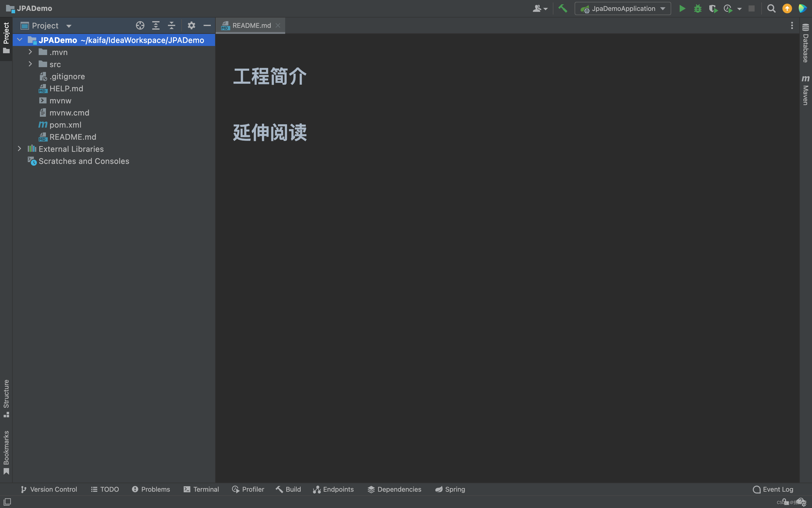The height and width of the screenshot is (508, 812).
Task: Toggle the Project tool window stripe button
Action: (6, 38)
